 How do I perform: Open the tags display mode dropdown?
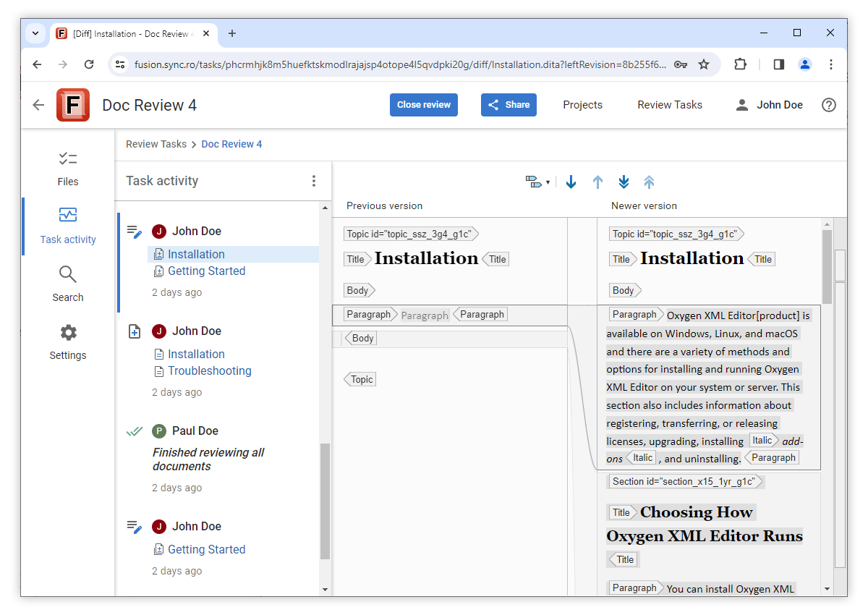click(x=537, y=182)
